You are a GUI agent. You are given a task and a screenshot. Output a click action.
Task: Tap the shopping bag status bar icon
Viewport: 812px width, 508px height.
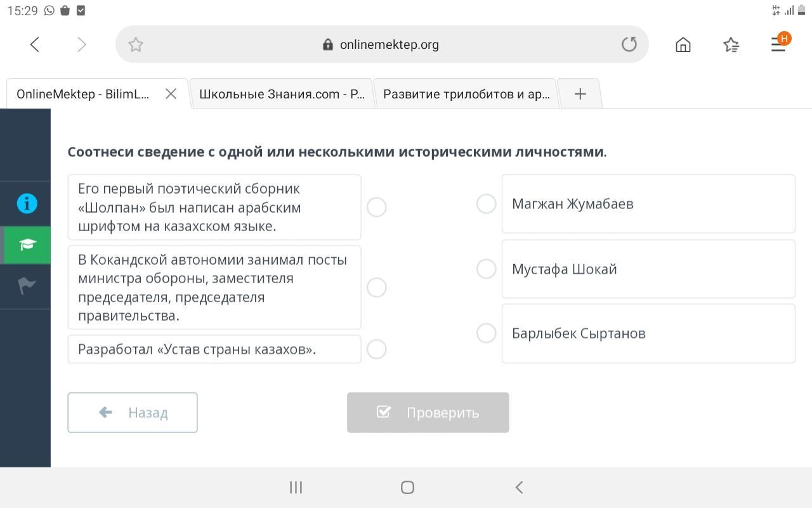click(x=65, y=11)
